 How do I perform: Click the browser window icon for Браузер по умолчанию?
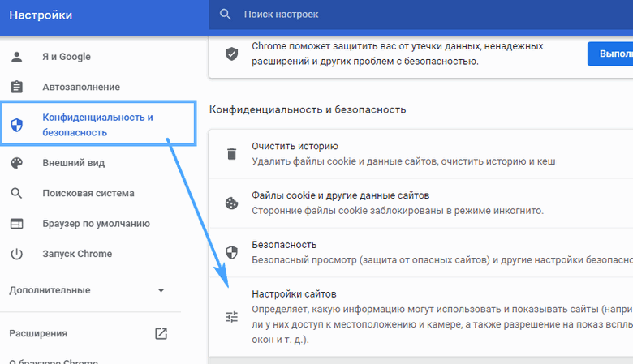(16, 223)
